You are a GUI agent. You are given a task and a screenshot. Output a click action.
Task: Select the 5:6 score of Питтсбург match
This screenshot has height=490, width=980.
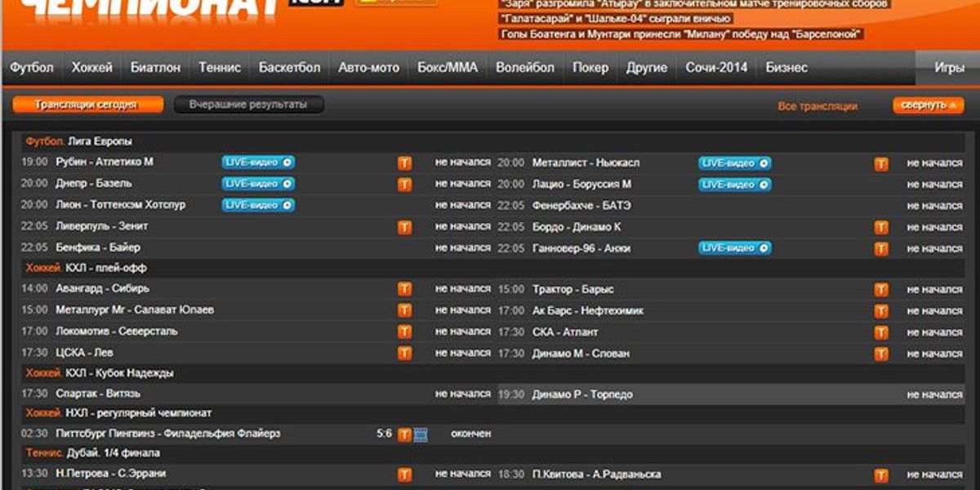385,434
